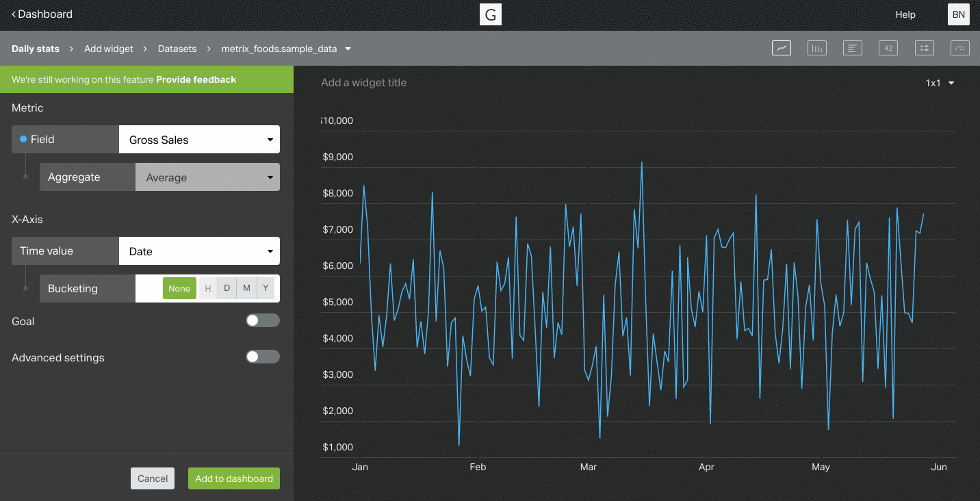Select the line chart visualization icon

coord(782,48)
